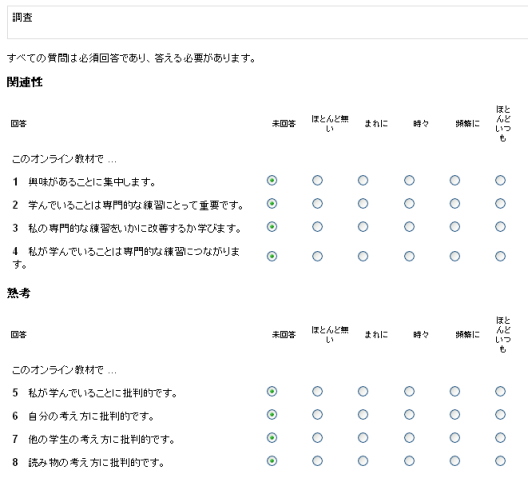Select 時々 for question 2
This screenshot has height=478, width=528.
tap(409, 204)
